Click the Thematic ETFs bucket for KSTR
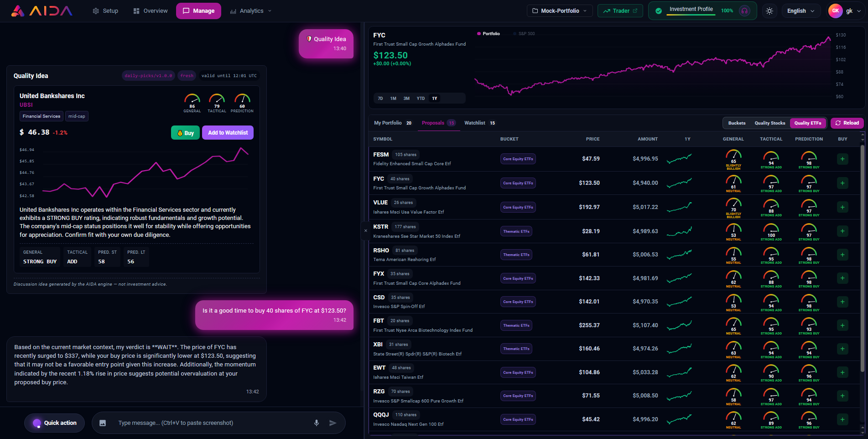 (516, 231)
